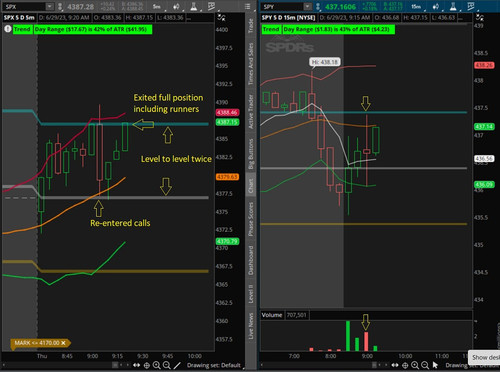Click the Show desktop tooltip

(485, 357)
